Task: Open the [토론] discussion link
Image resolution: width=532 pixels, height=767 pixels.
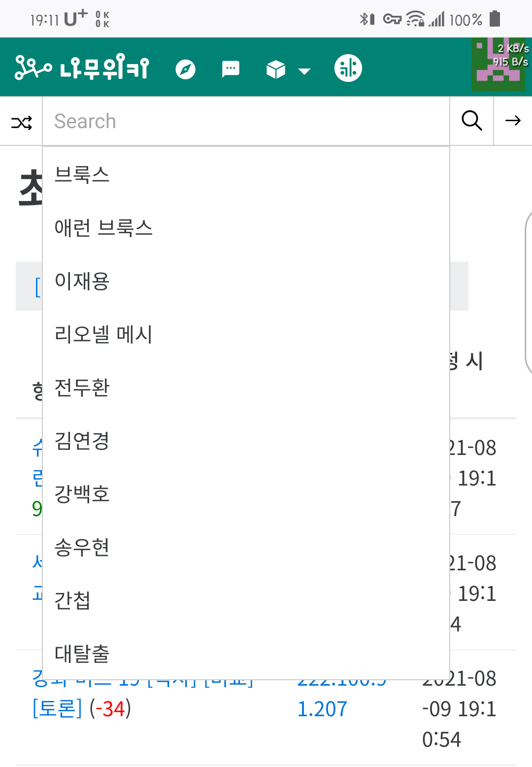Action: tap(57, 709)
